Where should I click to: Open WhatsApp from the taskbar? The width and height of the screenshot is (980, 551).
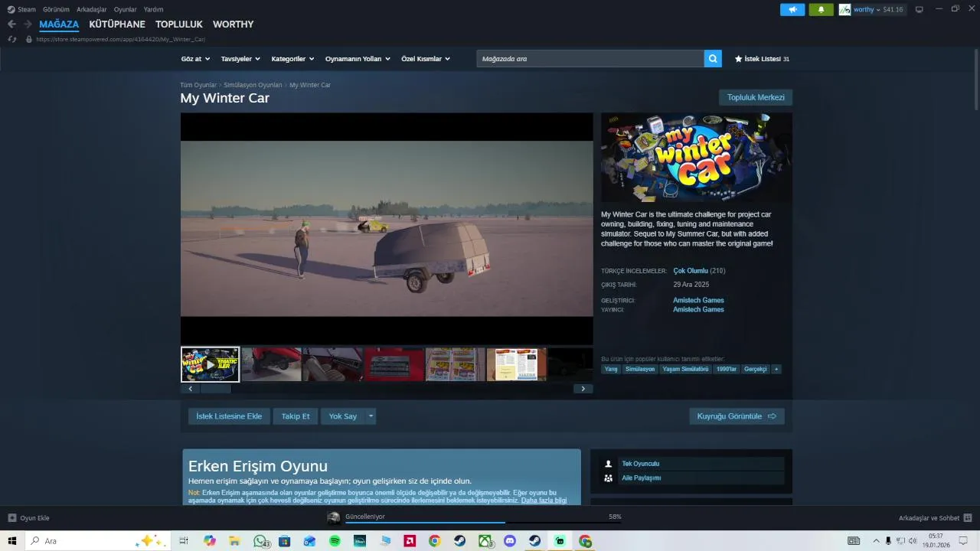[x=260, y=541]
